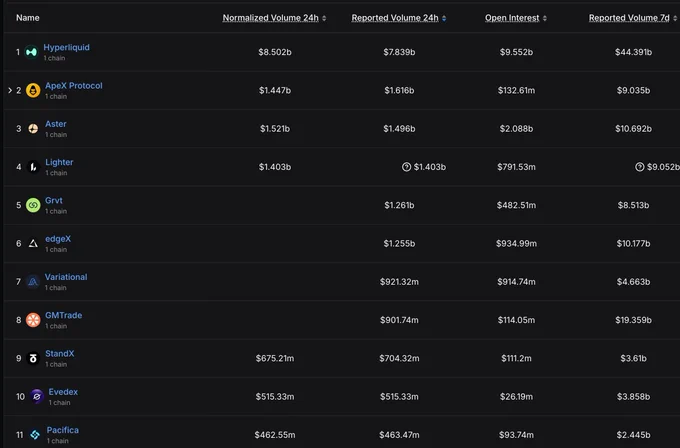Image resolution: width=680 pixels, height=448 pixels.
Task: Sort by Normalized Volume 24h header
Action: click(x=271, y=18)
